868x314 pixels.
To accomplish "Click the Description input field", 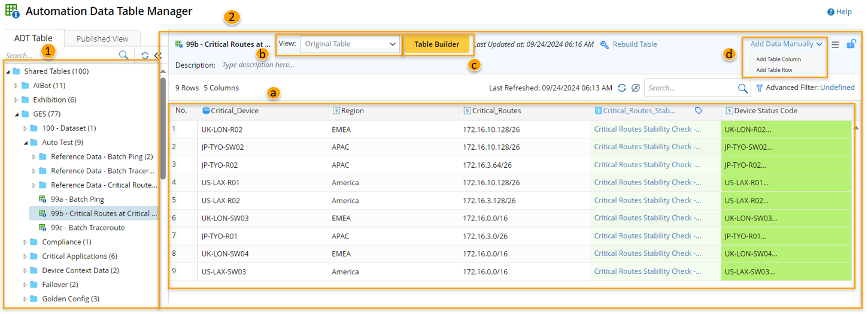I will click(359, 65).
